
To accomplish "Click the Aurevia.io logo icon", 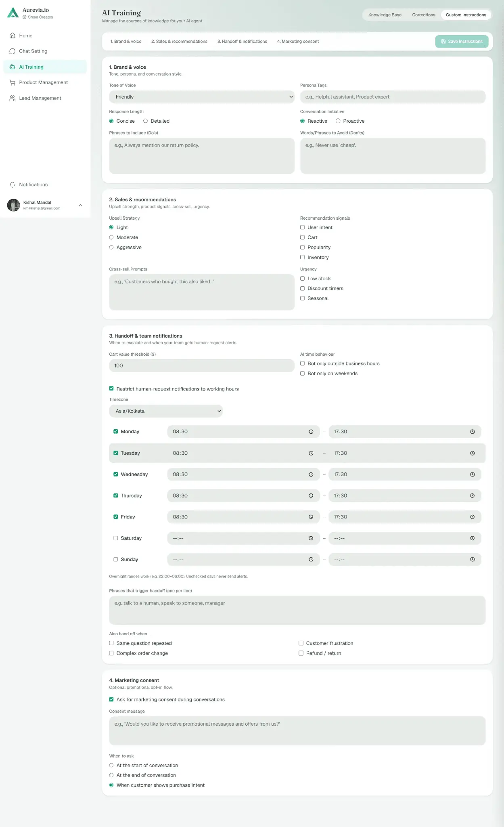I will 13,13.
